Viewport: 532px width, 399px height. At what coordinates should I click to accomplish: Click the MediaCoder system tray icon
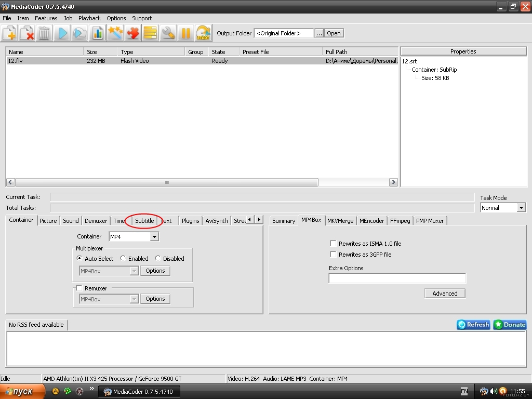(484, 391)
